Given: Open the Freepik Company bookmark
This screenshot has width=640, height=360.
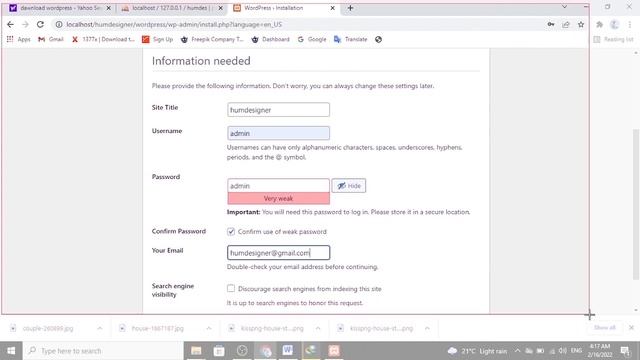Looking at the screenshot, I should point(212,39).
